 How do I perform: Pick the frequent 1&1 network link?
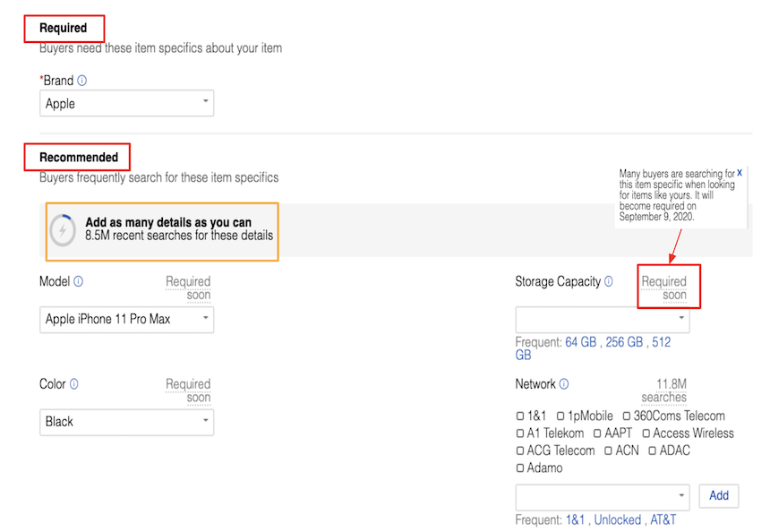575,519
